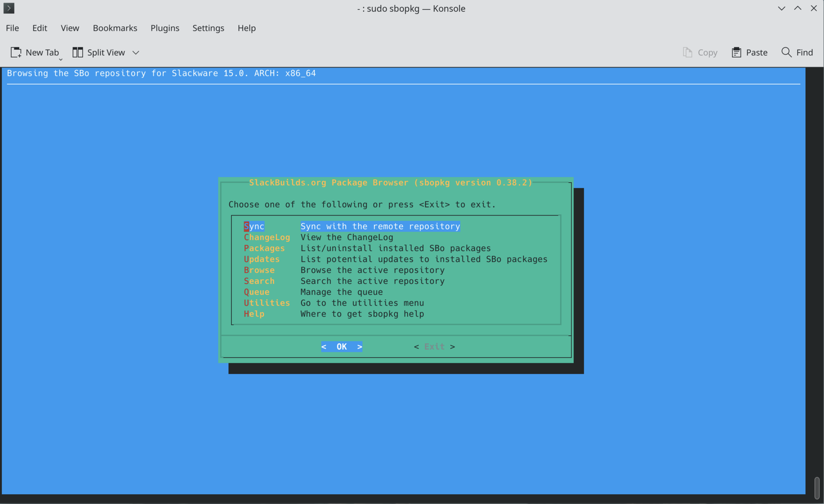Open the File menu

12,27
